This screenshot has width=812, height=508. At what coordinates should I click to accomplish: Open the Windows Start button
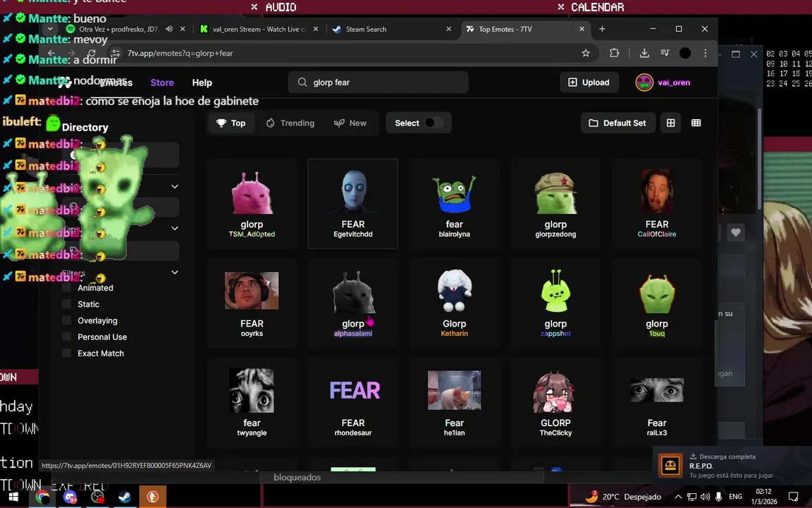pyautogui.click(x=14, y=497)
